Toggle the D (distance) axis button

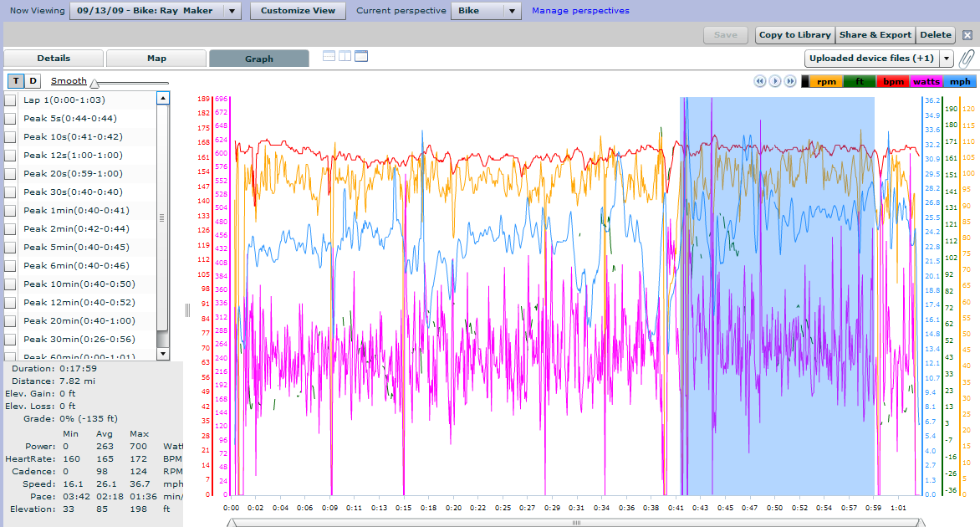(x=33, y=80)
